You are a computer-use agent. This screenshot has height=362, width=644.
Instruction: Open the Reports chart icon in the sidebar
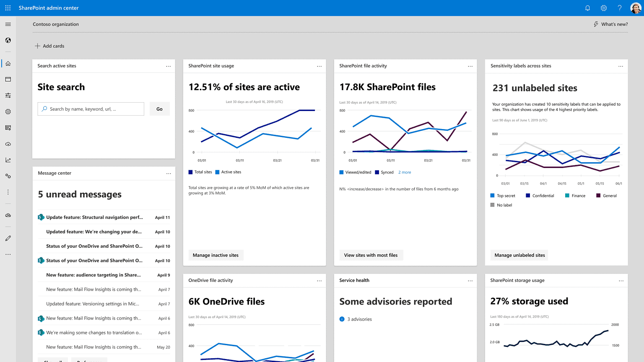(8, 160)
